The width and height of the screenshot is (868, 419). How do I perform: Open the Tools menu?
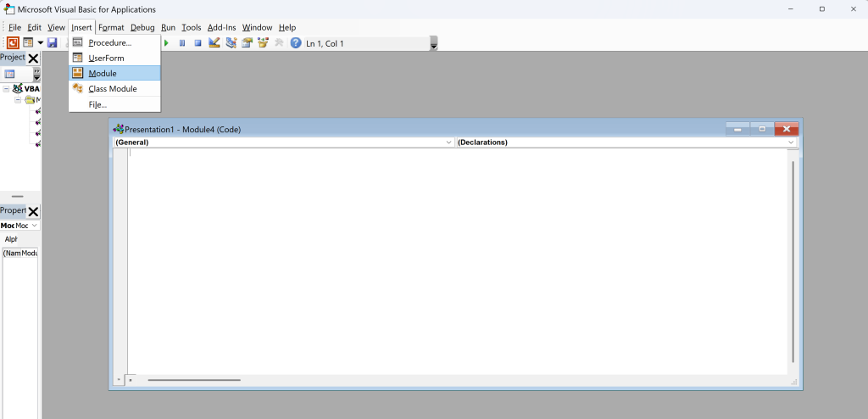[192, 27]
